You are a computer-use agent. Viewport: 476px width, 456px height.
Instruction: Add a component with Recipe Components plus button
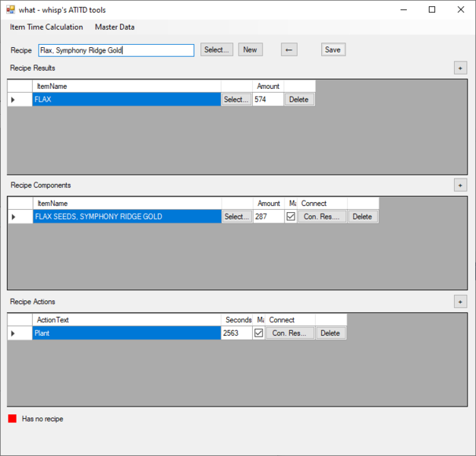tap(460, 185)
